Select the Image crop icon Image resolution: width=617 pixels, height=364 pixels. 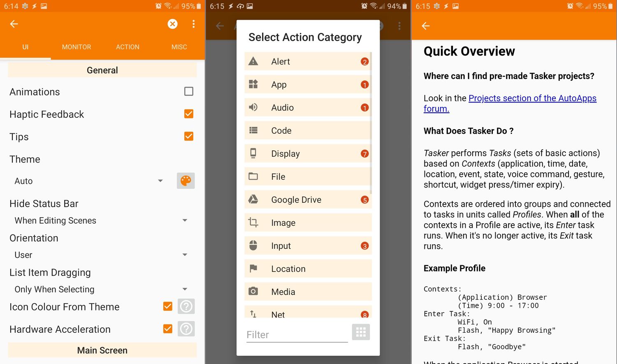[x=253, y=223]
